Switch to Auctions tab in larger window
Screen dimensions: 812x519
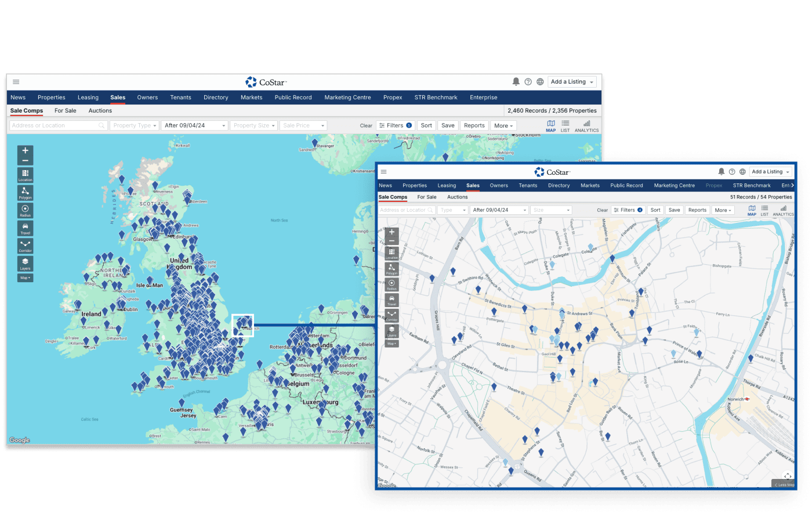tap(100, 111)
